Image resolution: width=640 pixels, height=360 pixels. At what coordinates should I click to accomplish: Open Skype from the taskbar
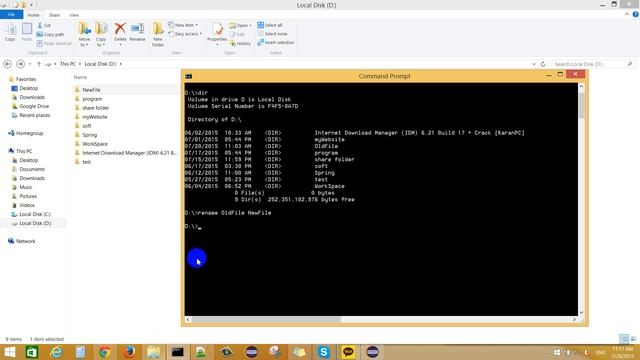(x=323, y=352)
